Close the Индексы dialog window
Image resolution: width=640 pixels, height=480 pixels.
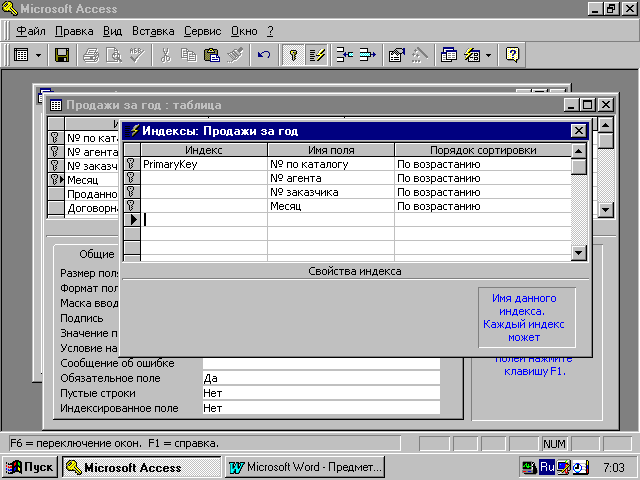pos(578,131)
